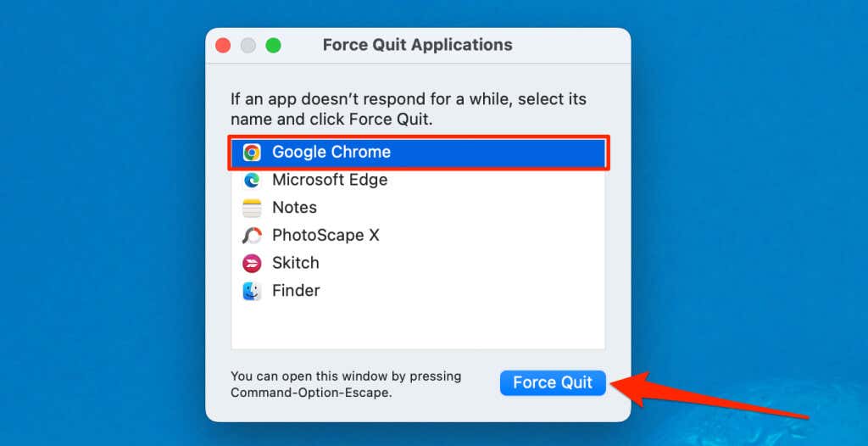Click the Google Chrome app icon
The height and width of the screenshot is (446, 868).
[252, 153]
